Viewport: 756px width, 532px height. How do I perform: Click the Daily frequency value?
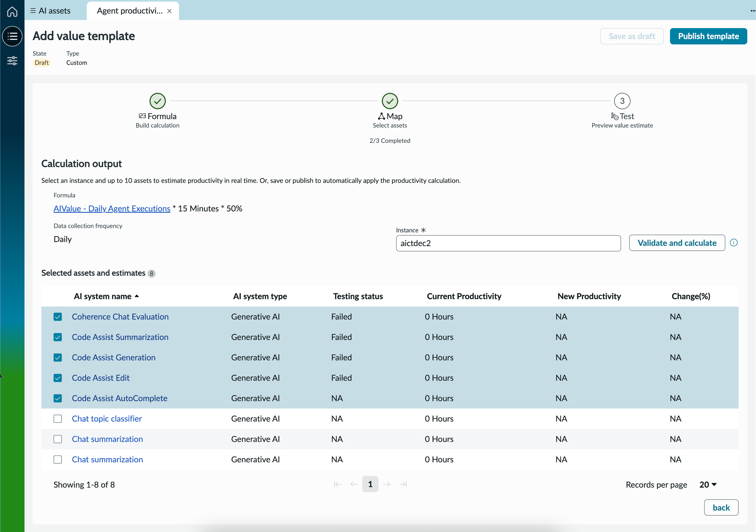click(x=62, y=239)
